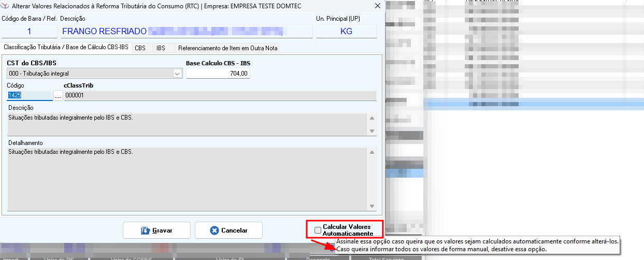Click the Código field showing 1425
The height and width of the screenshot is (260, 644).
pyautogui.click(x=30, y=95)
